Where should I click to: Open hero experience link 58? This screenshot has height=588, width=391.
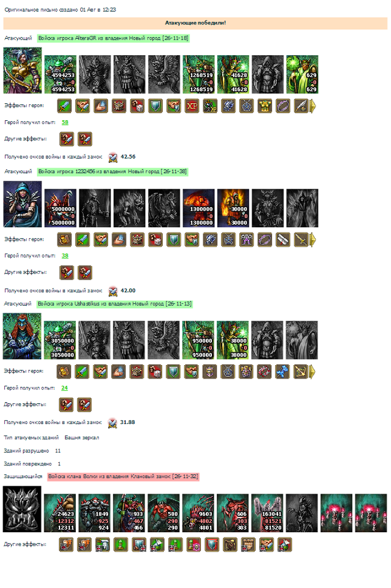pos(65,122)
